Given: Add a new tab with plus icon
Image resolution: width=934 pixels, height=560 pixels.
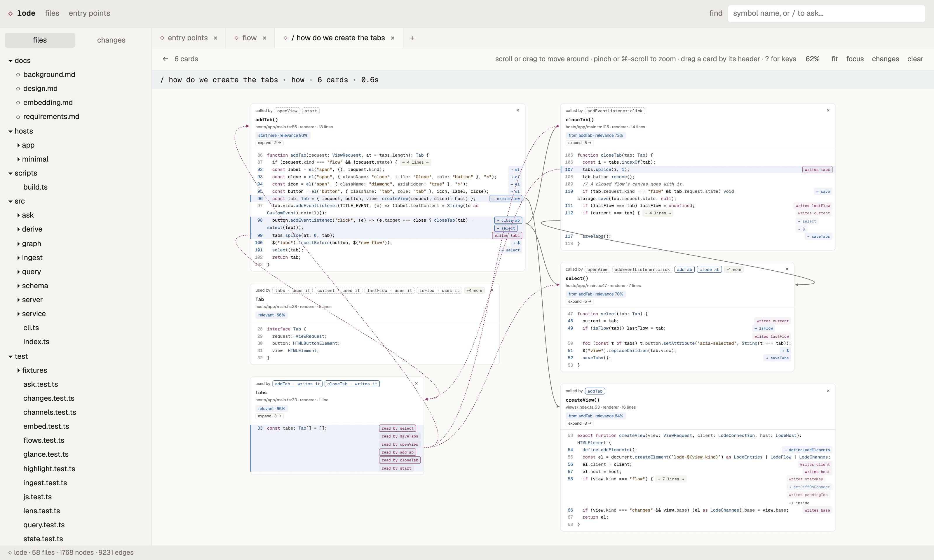Looking at the screenshot, I should pyautogui.click(x=412, y=38).
